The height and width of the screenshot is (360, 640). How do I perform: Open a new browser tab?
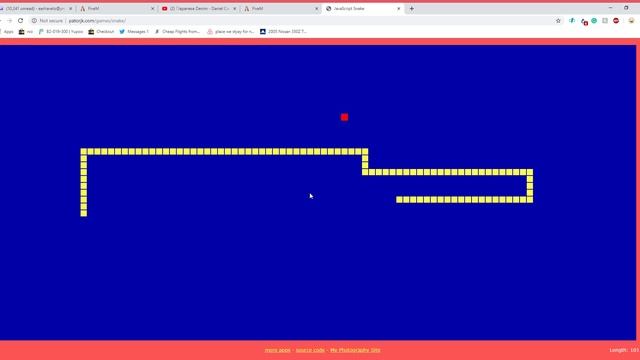click(411, 9)
